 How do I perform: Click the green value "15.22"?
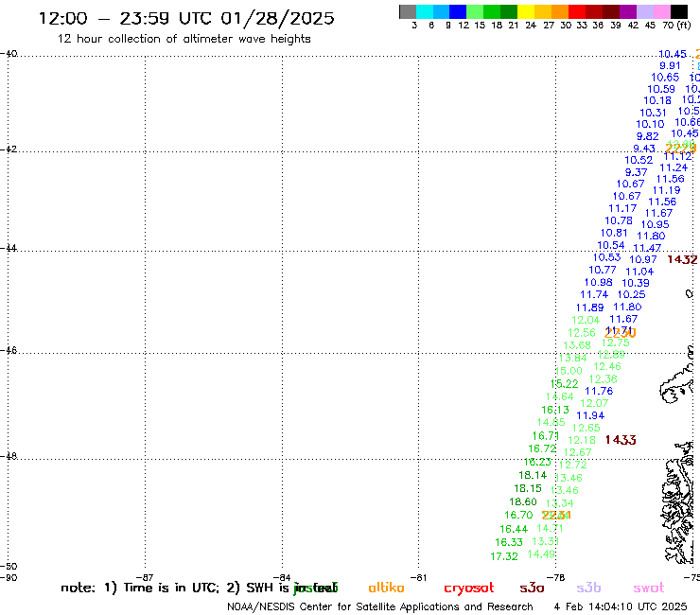(x=565, y=384)
